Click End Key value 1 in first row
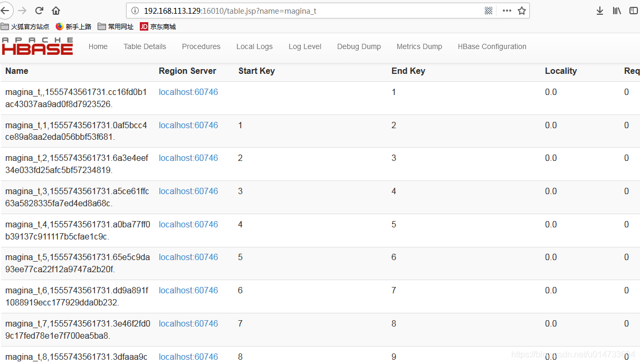Image resolution: width=640 pixels, height=364 pixels. click(394, 92)
